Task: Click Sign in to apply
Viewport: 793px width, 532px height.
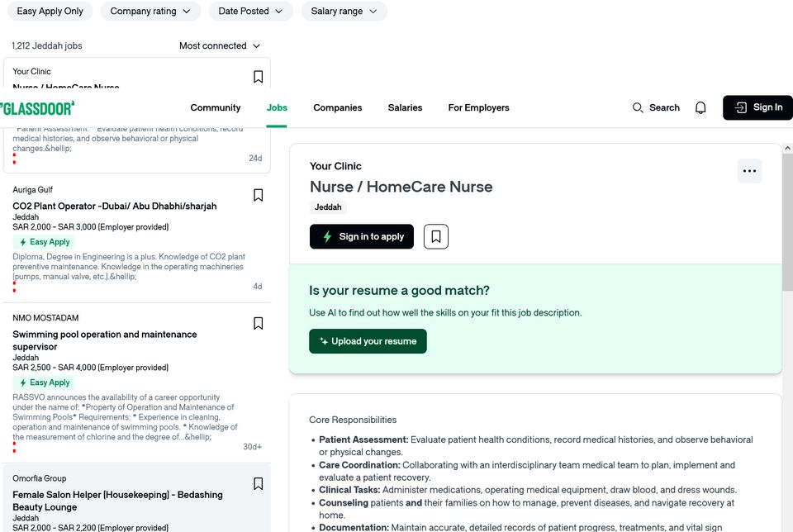Action: 362,236
